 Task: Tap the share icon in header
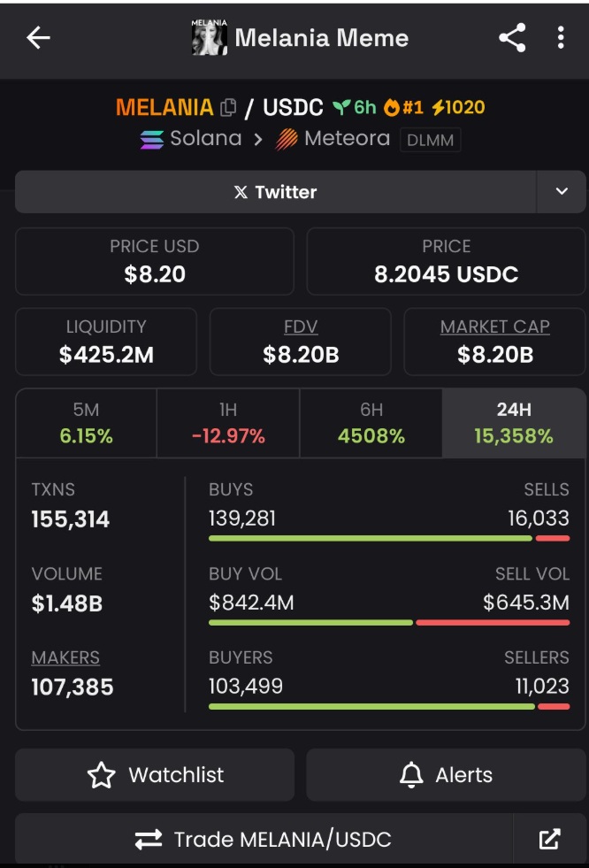(x=512, y=37)
